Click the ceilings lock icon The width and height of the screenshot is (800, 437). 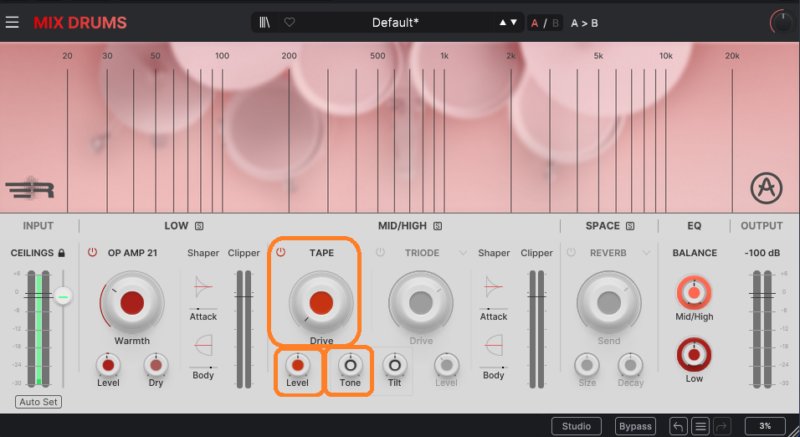[62, 253]
